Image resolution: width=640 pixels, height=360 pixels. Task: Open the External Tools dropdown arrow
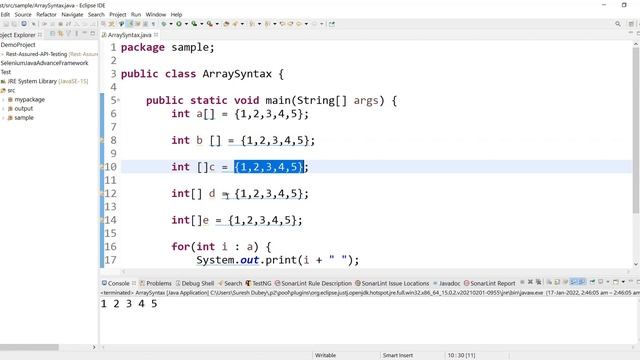tap(217, 24)
